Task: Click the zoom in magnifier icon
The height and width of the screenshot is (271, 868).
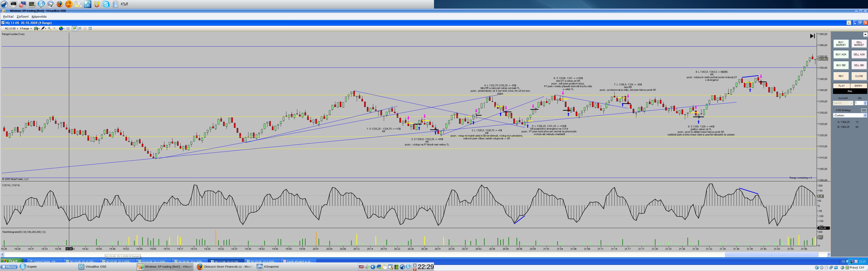Action: click(49, 29)
